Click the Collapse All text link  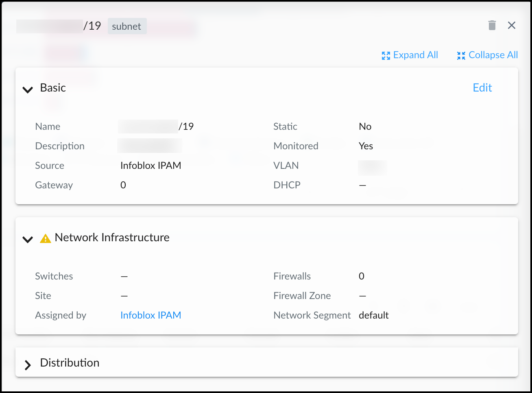pos(493,55)
